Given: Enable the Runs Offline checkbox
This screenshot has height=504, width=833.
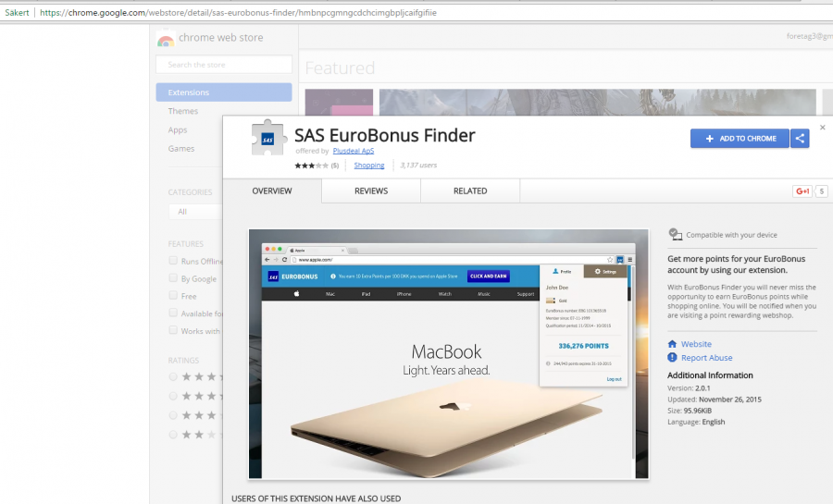Looking at the screenshot, I should point(173,262).
